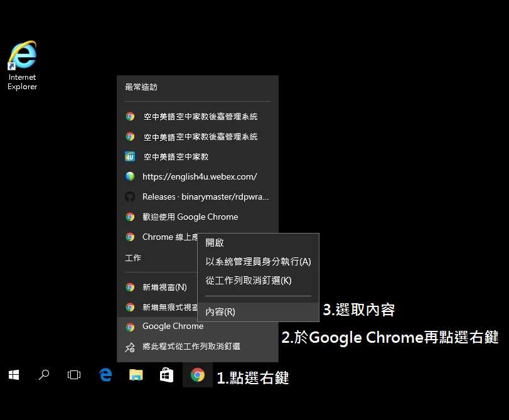This screenshot has width=509, height=420.
Task: Open the Microsoft Store taskbar icon
Action: [x=166, y=375]
